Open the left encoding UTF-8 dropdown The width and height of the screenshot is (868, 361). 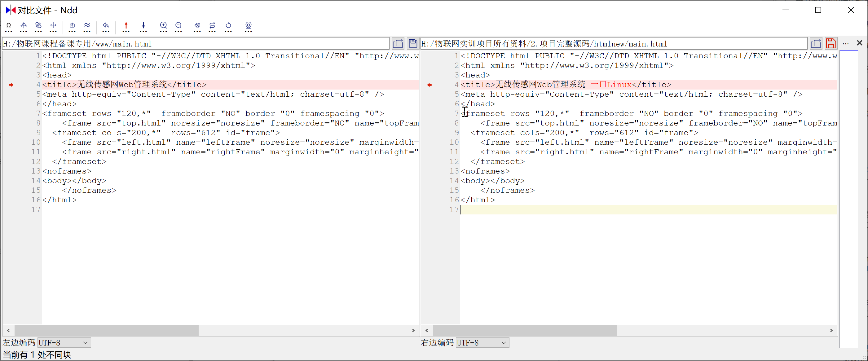[x=64, y=343]
